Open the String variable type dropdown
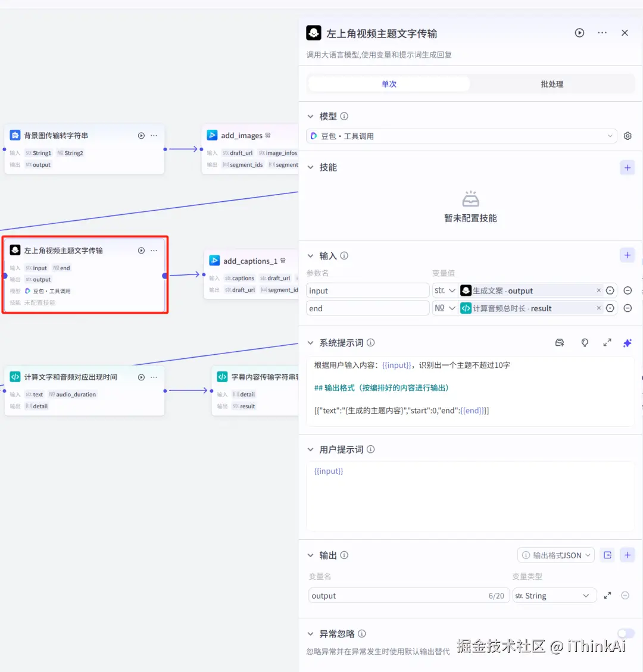This screenshot has width=643, height=672. (554, 595)
